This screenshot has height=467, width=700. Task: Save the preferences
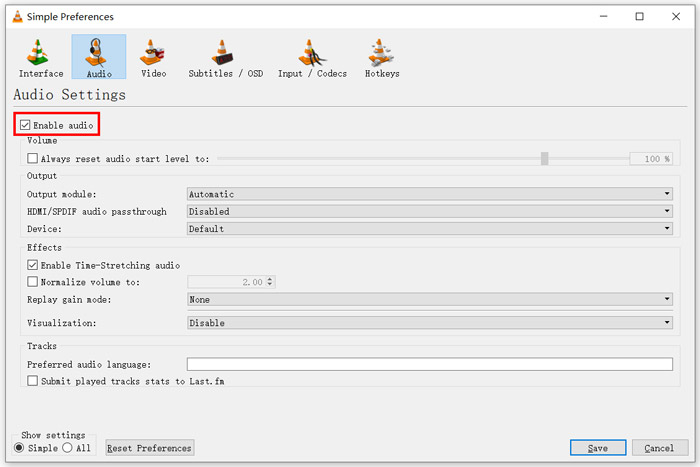[598, 448]
